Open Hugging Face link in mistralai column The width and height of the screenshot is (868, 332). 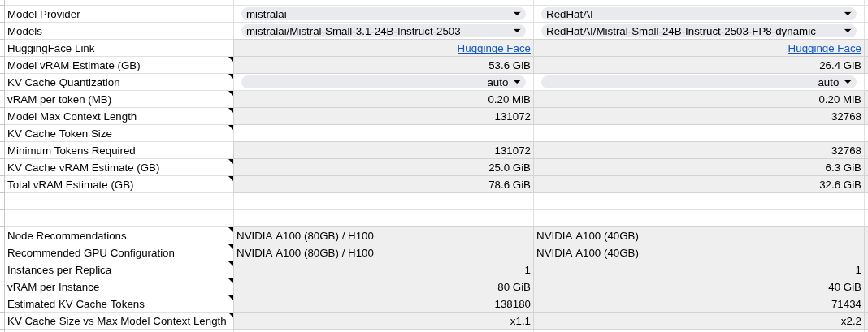(494, 48)
